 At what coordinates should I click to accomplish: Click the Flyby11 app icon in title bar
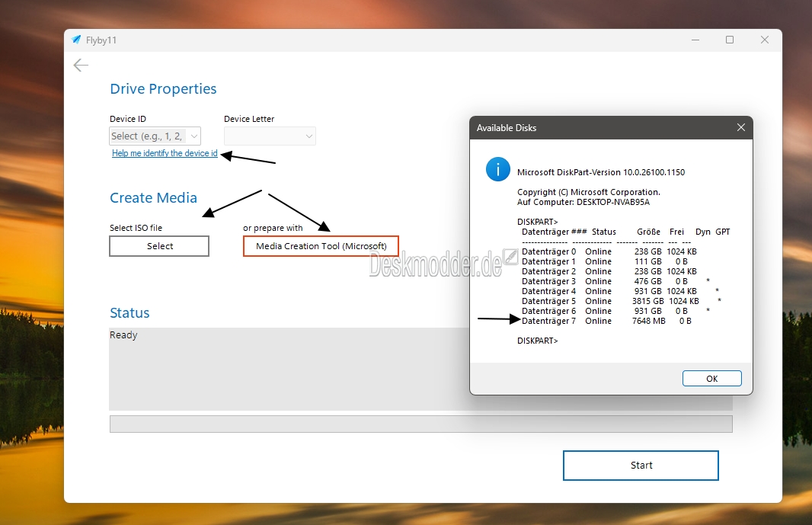pyautogui.click(x=76, y=40)
